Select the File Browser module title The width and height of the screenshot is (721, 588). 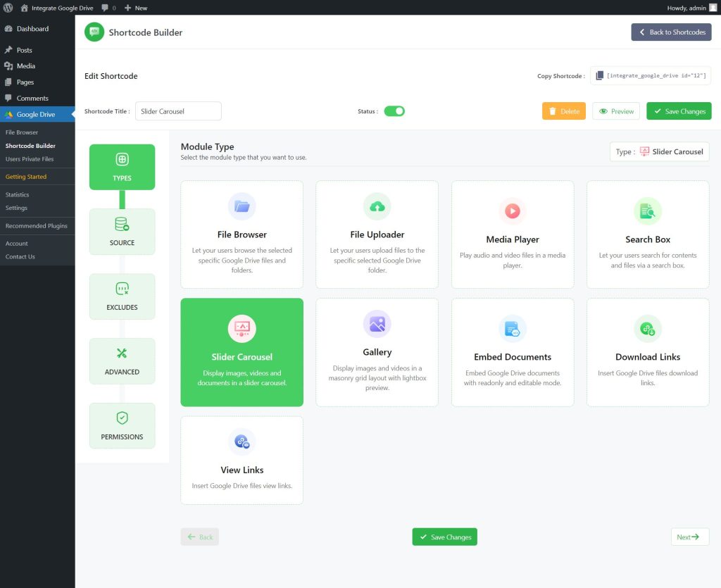[242, 234]
